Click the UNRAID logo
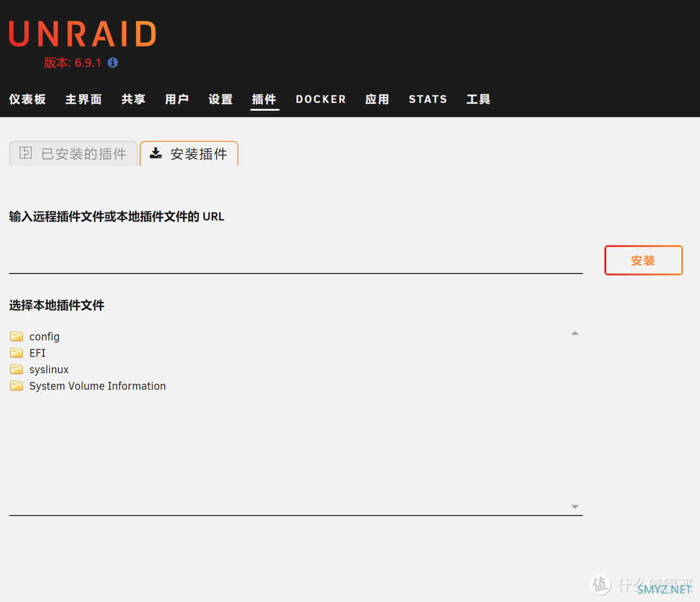 coord(82,34)
